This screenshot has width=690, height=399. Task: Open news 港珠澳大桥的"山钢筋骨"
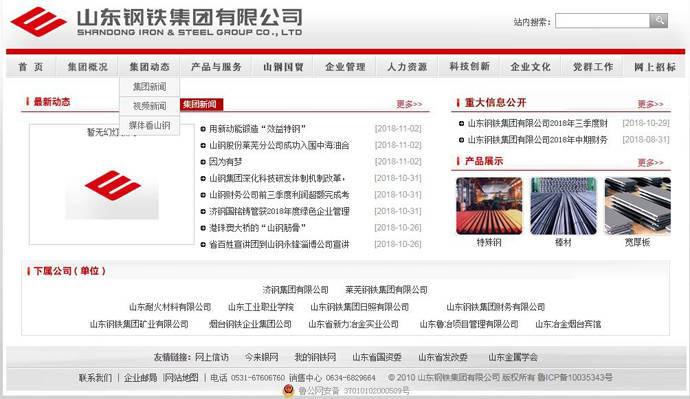(x=257, y=228)
